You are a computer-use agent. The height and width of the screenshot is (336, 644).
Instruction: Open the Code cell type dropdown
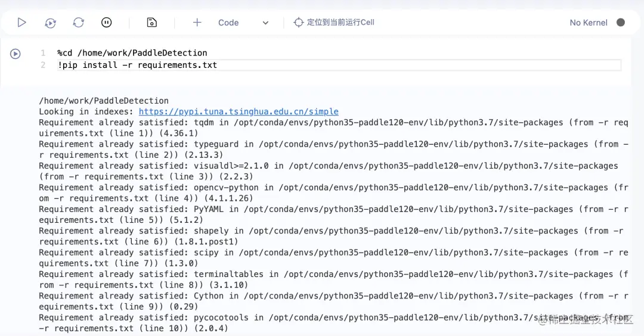coord(243,23)
